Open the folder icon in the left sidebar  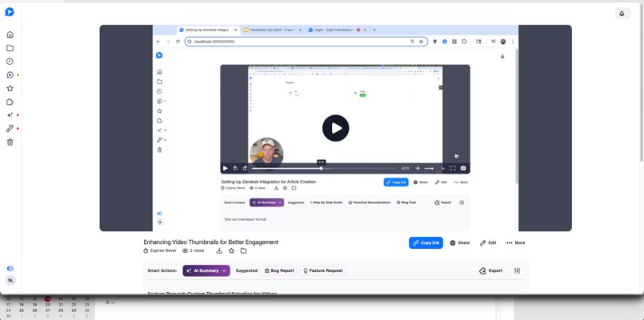pos(10,48)
